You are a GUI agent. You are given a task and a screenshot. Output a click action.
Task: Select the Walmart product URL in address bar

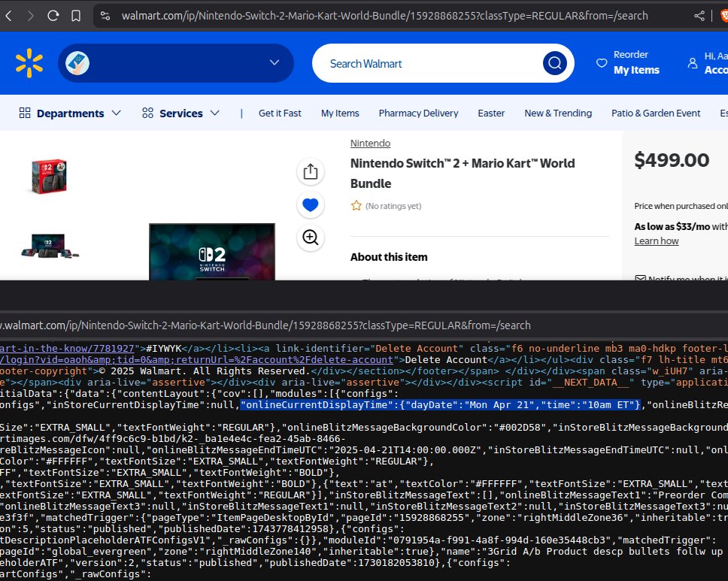point(384,16)
